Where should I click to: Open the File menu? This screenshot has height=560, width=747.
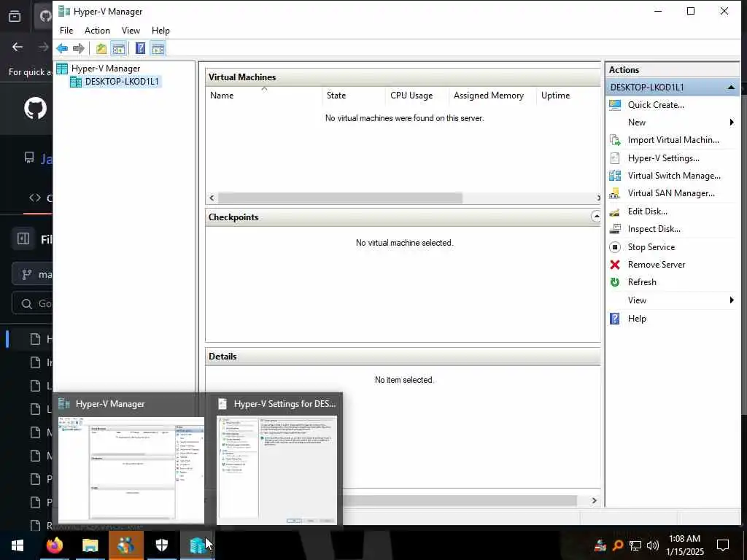pos(66,31)
